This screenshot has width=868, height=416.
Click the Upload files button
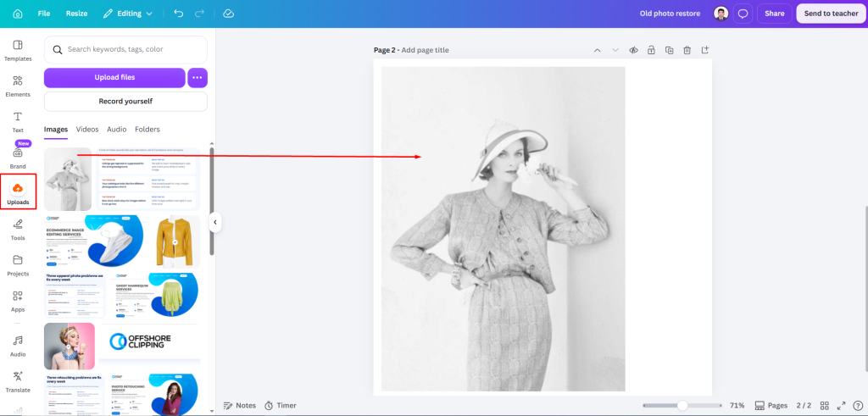pyautogui.click(x=114, y=77)
